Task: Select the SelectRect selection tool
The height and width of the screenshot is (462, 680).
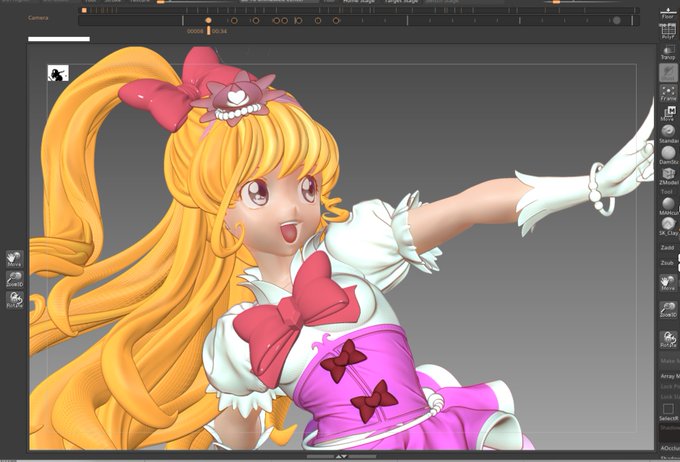Action: [x=668, y=412]
